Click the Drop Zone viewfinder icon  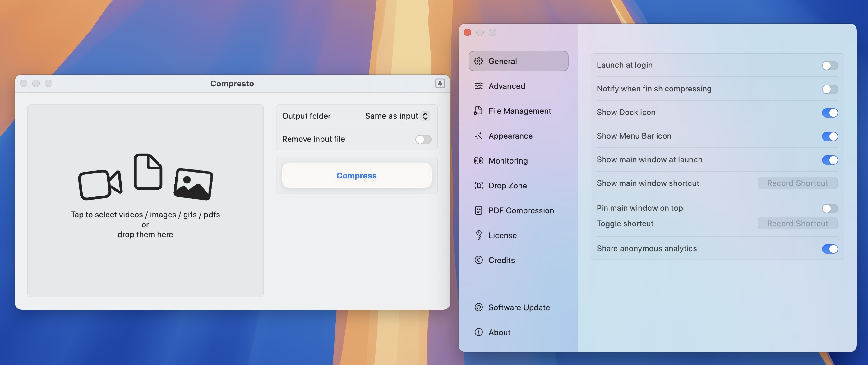click(x=478, y=186)
